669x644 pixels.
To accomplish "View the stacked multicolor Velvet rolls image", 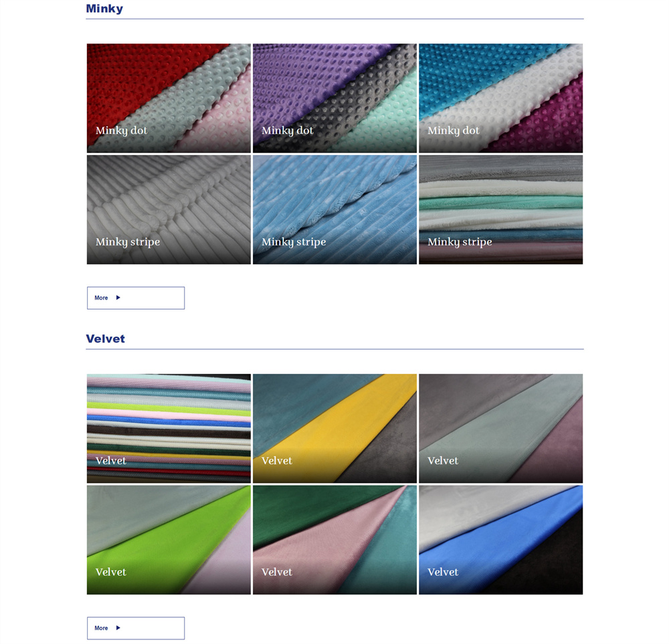I will (x=169, y=428).
